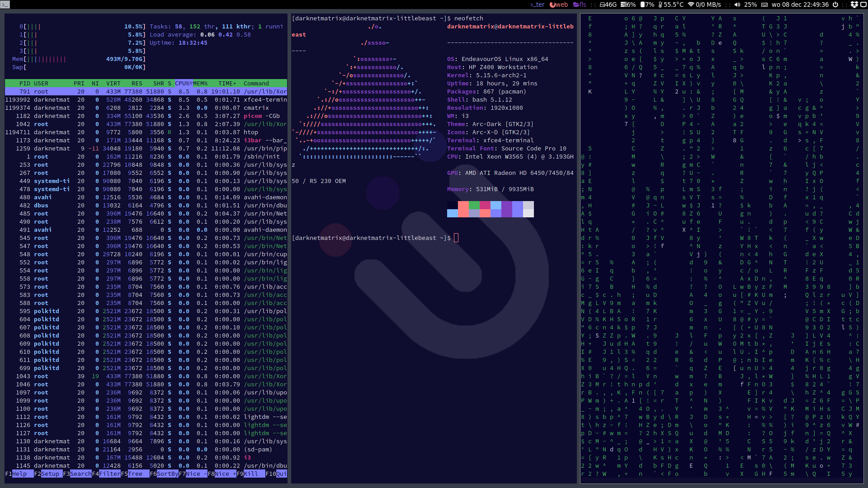
Task: Click the terminal icon in the bar's far-left corner
Action: pos(5,5)
